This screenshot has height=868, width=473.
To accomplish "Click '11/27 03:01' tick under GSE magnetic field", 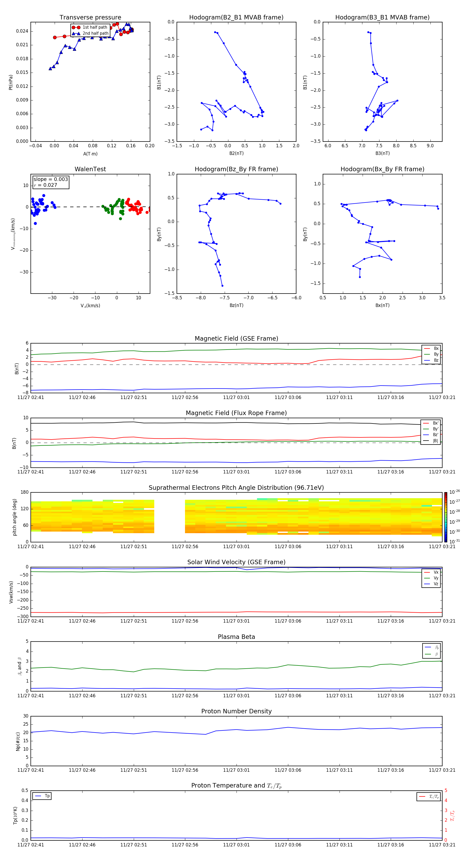I will point(236,398).
